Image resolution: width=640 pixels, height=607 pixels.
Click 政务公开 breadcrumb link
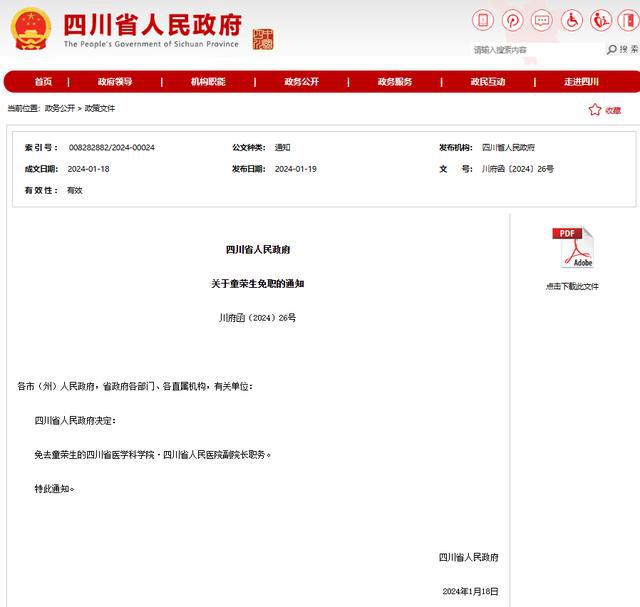(x=59, y=108)
